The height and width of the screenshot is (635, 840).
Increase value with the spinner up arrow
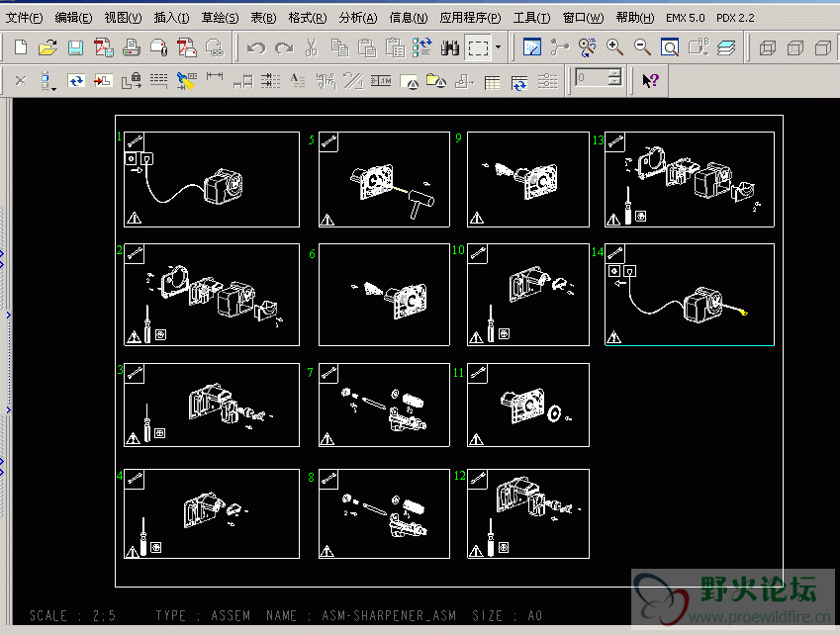(x=615, y=73)
